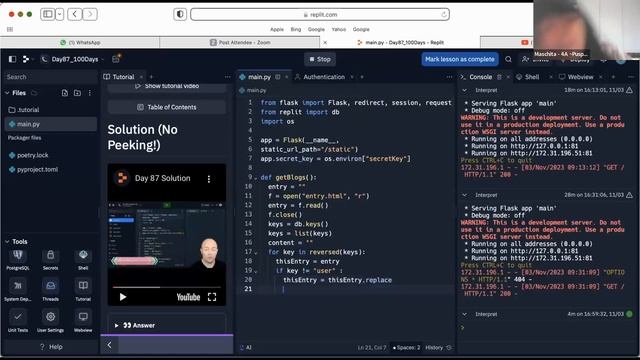The height and width of the screenshot is (360, 640).
Task: Collapse second Interpret console run
Action: click(464, 195)
